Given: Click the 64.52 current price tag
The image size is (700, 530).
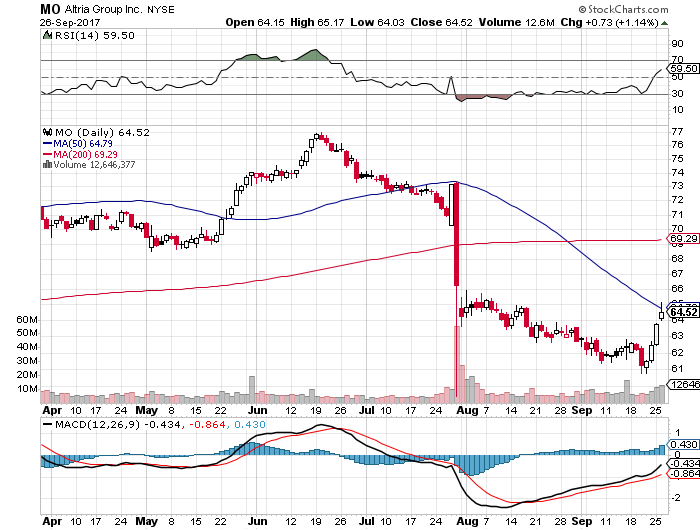Looking at the screenshot, I should point(682,312).
